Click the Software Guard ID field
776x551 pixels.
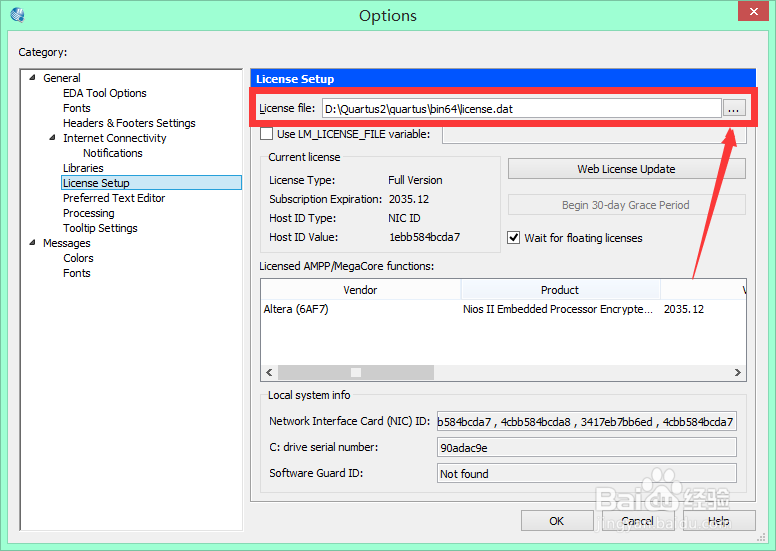[586, 473]
